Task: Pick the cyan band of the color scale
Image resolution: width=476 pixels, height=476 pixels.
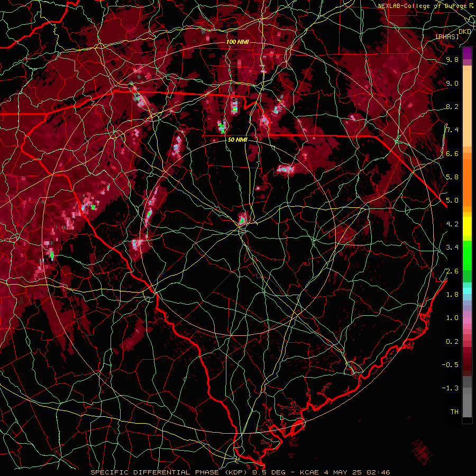Action: pyautogui.click(x=467, y=291)
